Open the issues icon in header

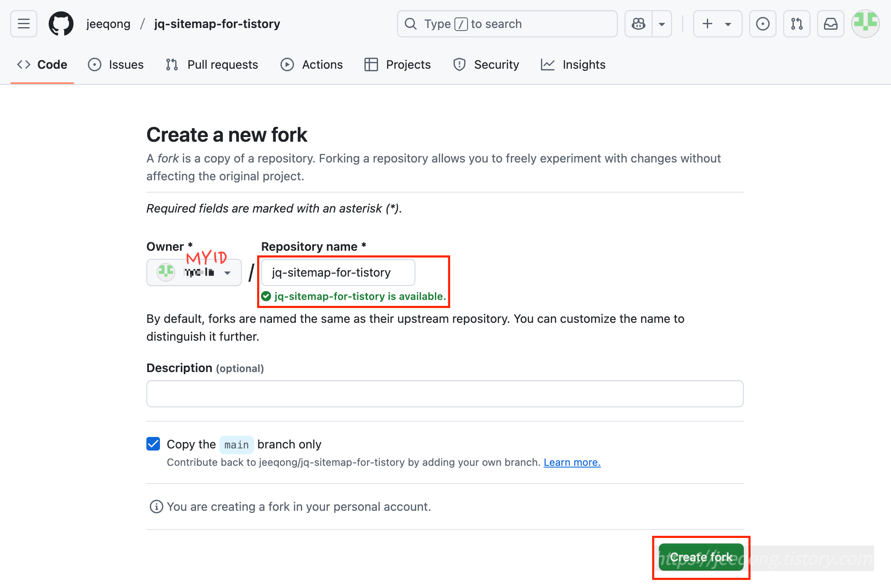click(x=762, y=24)
